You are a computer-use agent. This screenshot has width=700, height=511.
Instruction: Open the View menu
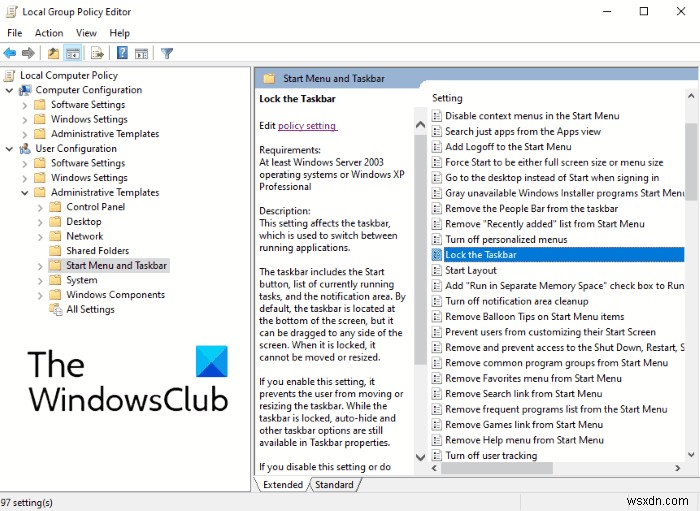[x=86, y=33]
